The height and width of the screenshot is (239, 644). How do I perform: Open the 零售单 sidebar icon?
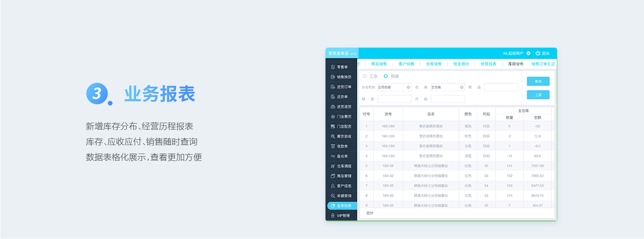tap(333, 67)
